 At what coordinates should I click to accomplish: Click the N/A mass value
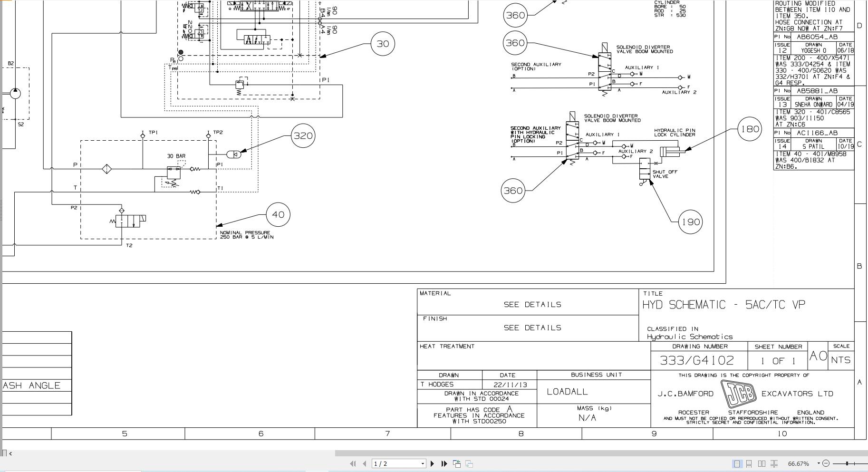[x=587, y=418]
